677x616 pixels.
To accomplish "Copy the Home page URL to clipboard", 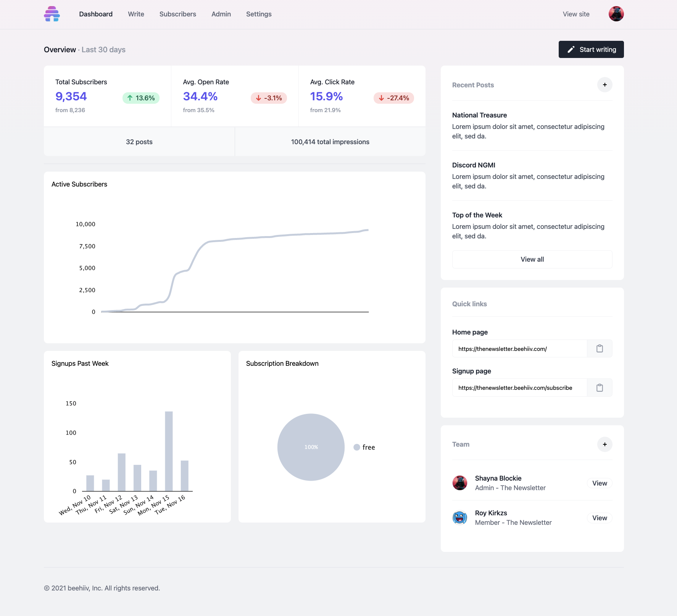I will [600, 349].
